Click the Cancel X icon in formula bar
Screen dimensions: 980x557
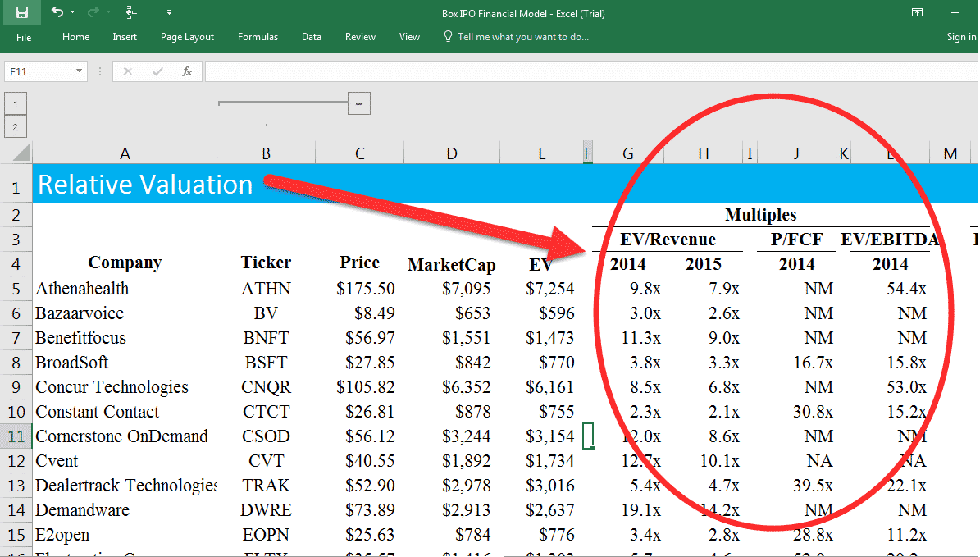127,71
